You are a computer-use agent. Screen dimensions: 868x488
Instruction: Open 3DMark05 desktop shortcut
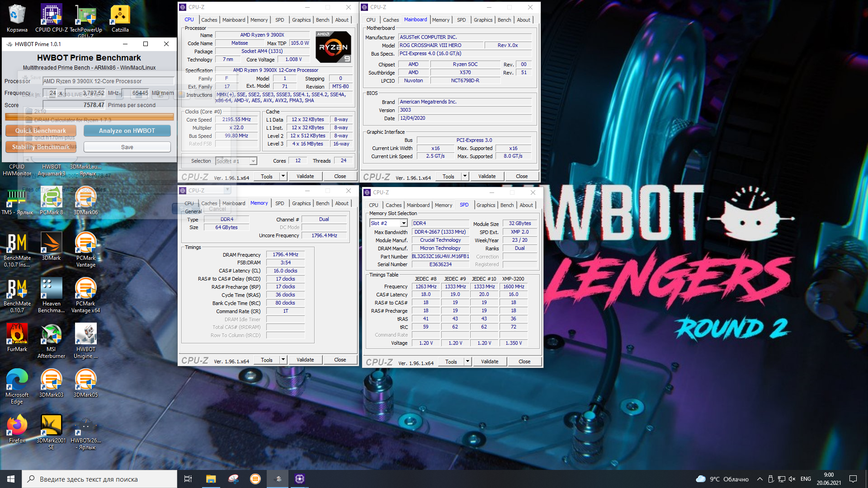[x=85, y=384]
